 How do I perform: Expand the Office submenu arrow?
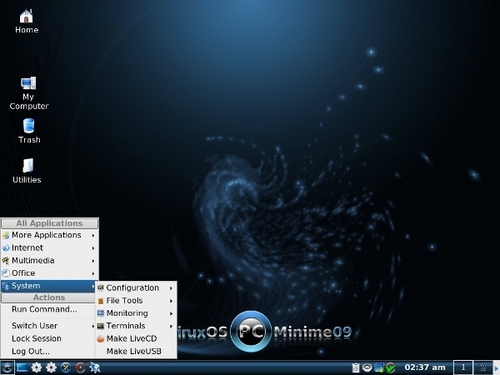coord(93,273)
